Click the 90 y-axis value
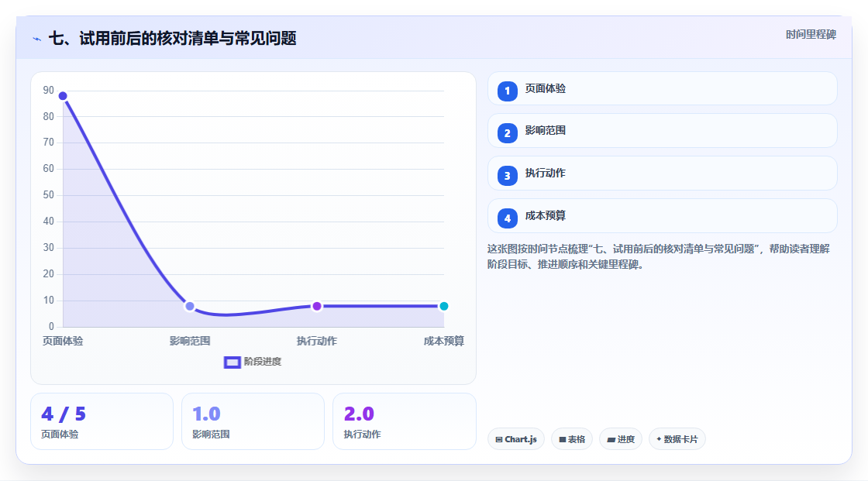 pos(49,90)
